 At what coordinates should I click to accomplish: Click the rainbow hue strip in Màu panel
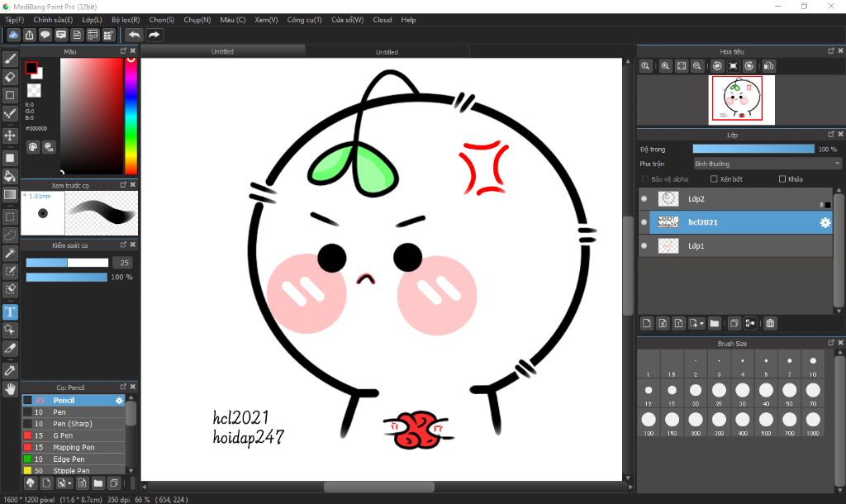131,116
